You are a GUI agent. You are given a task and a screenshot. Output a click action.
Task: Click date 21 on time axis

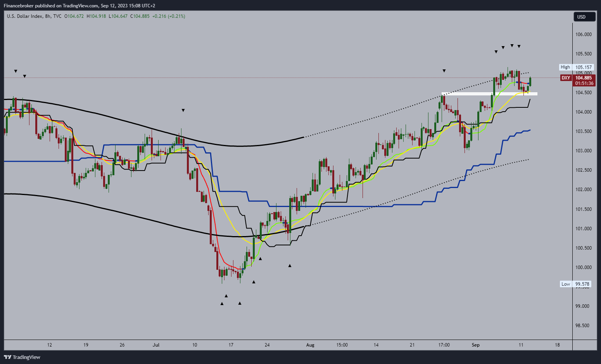tap(412, 345)
